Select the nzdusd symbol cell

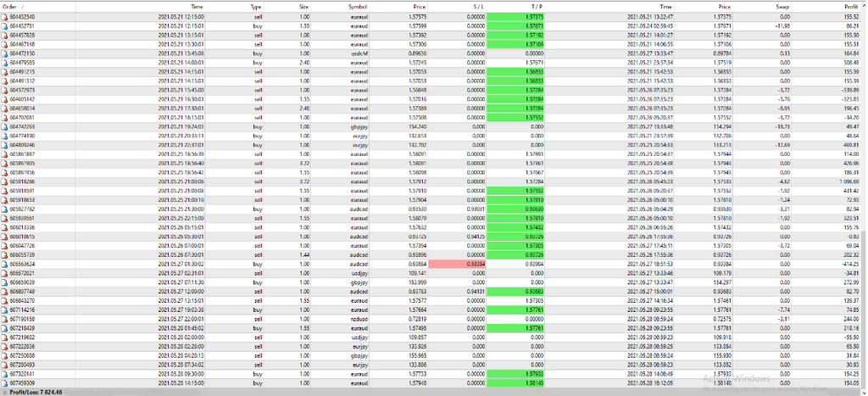(361, 319)
